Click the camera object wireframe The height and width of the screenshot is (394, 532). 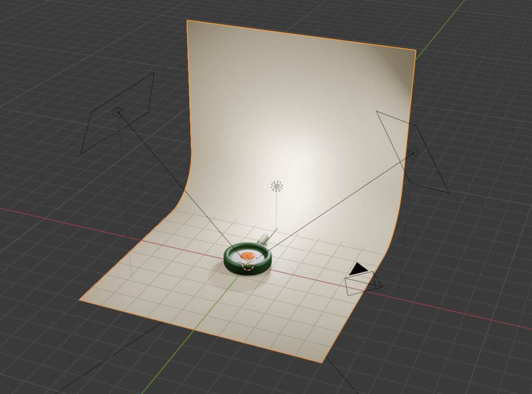click(363, 285)
